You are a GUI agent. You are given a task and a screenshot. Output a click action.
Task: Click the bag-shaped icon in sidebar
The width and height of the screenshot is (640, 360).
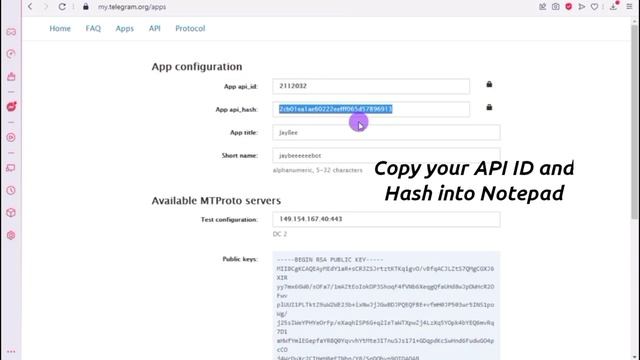11,77
